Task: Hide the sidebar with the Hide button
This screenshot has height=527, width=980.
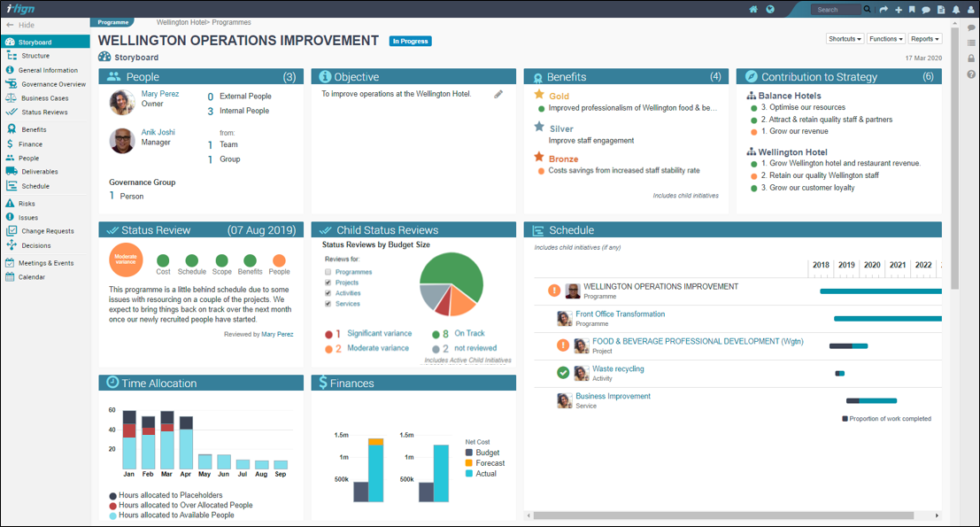Action: (20, 25)
